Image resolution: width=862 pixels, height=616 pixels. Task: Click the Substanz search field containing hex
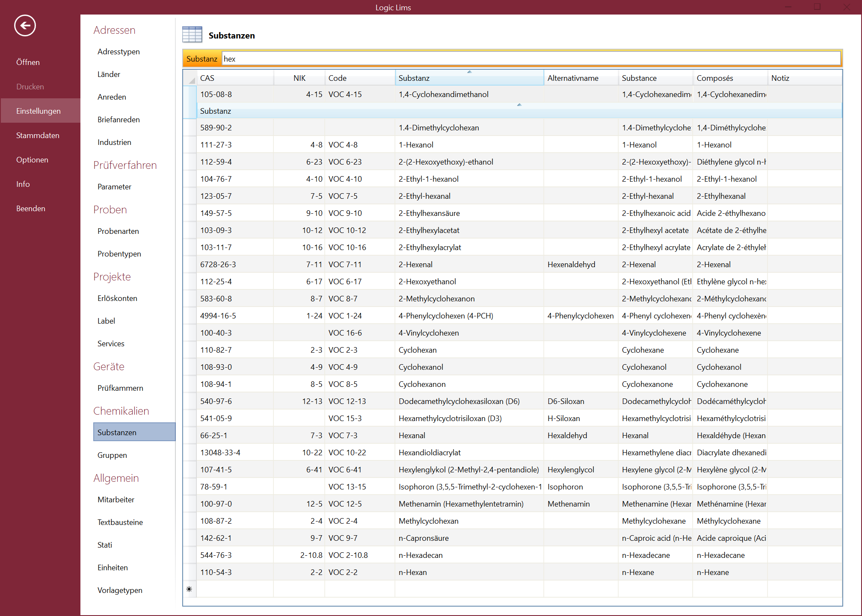tap(531, 59)
